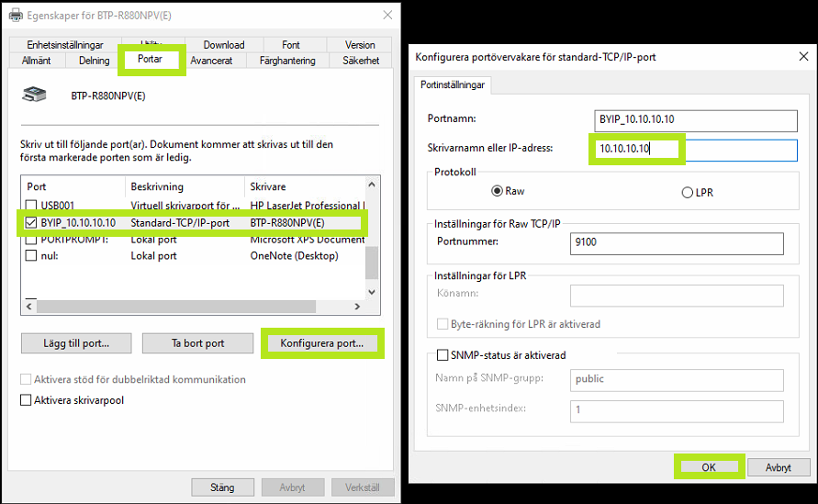Image resolution: width=818 pixels, height=504 pixels.
Task: Click the BTP-R880NPV(E) printer icon
Action: click(34, 95)
